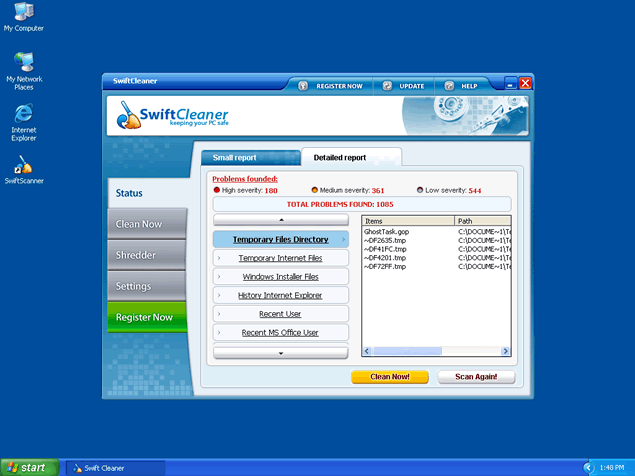
Task: Open SwiftScanner desktop shortcut
Action: tap(23, 165)
